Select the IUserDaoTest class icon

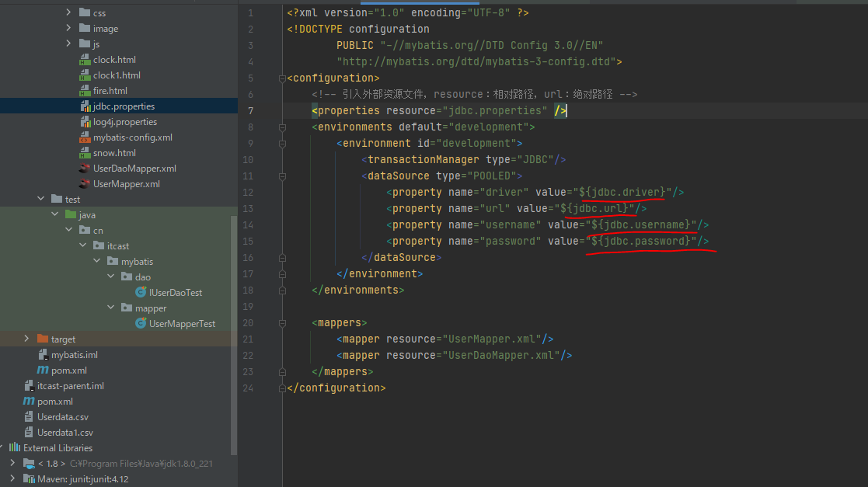(140, 292)
